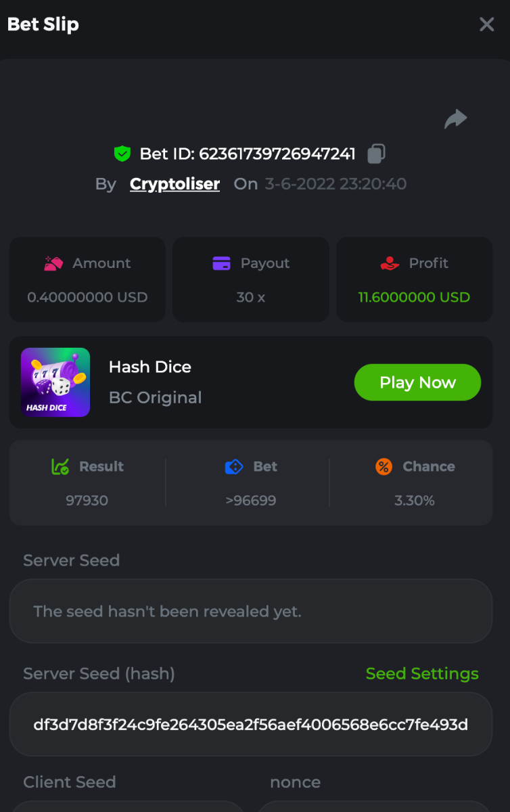510x812 pixels.
Task: Click the Hash Dice game title
Action: click(x=150, y=367)
